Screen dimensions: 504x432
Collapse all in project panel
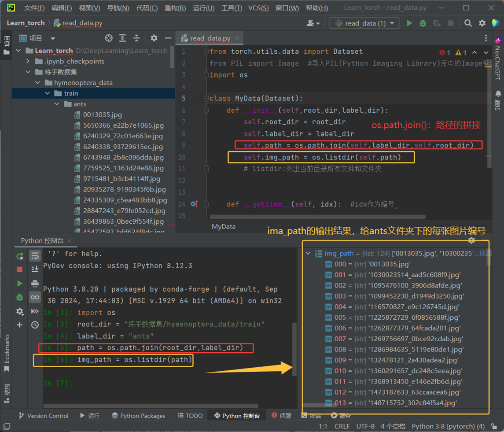(x=136, y=38)
